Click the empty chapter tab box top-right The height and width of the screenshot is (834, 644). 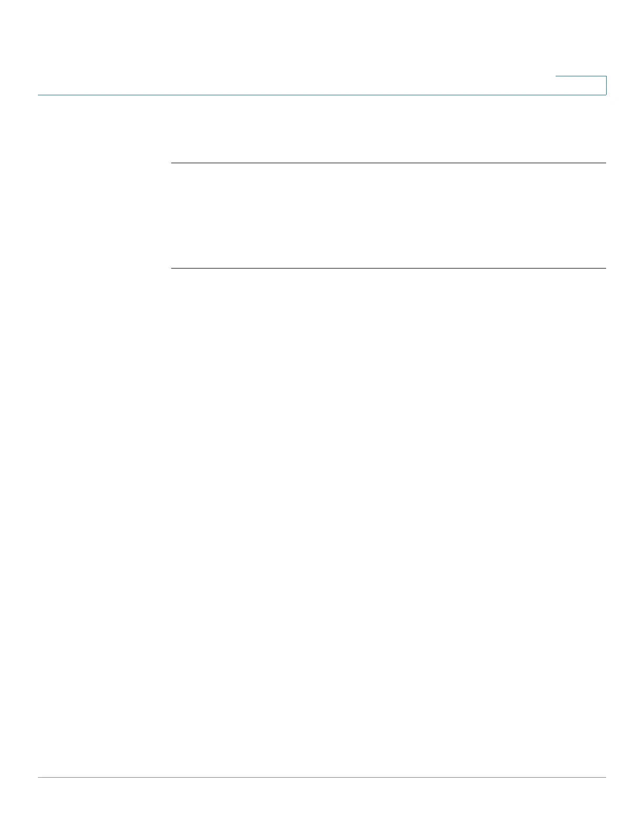(581, 85)
